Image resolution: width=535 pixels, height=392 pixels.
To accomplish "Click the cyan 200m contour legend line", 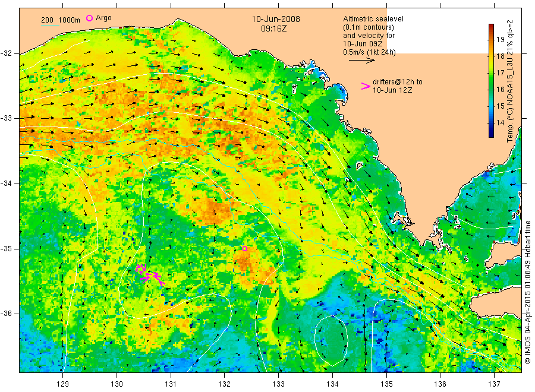I will [x=50, y=26].
